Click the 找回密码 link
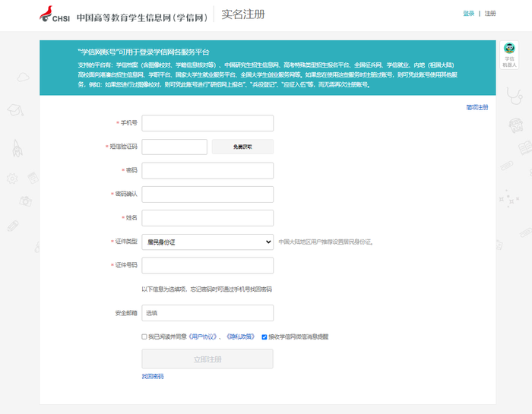The height and width of the screenshot is (414, 532). tap(153, 376)
